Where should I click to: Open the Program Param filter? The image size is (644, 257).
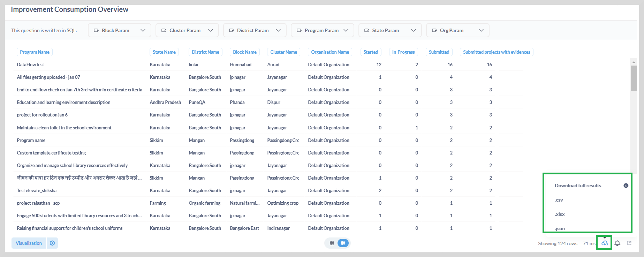point(323,30)
